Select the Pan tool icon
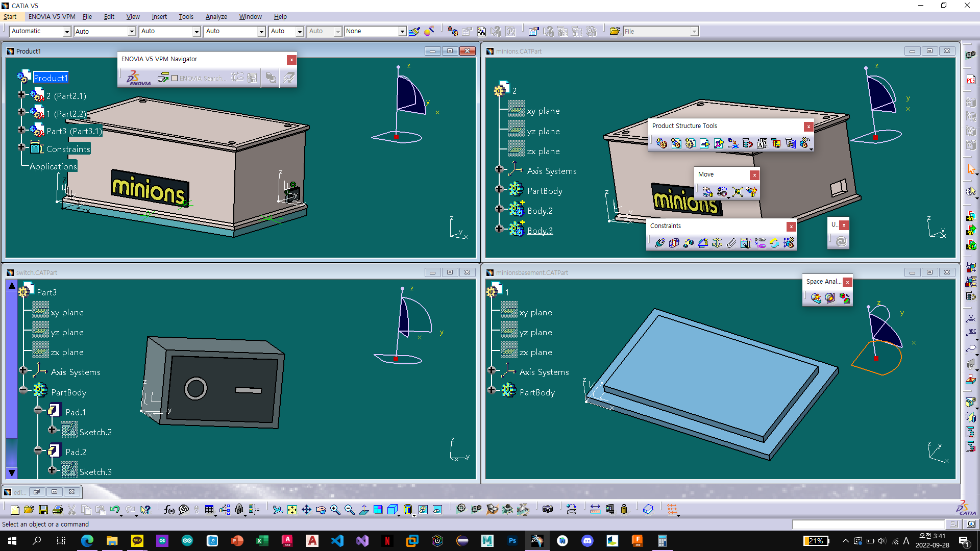This screenshot has height=551, width=980. point(306,509)
